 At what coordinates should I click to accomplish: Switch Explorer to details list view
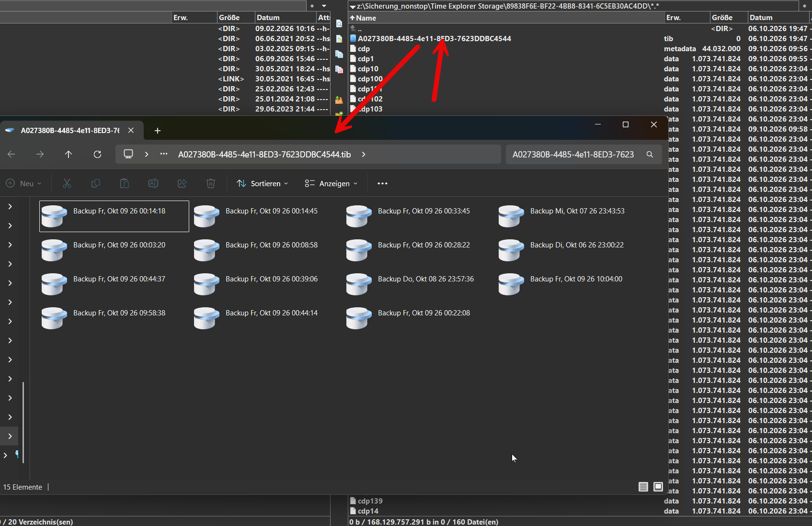643,487
